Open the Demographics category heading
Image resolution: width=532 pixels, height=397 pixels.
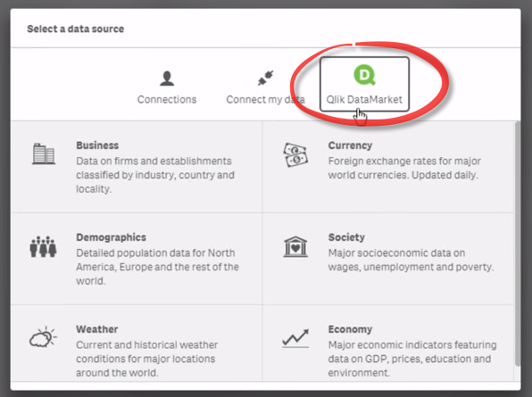pos(112,237)
